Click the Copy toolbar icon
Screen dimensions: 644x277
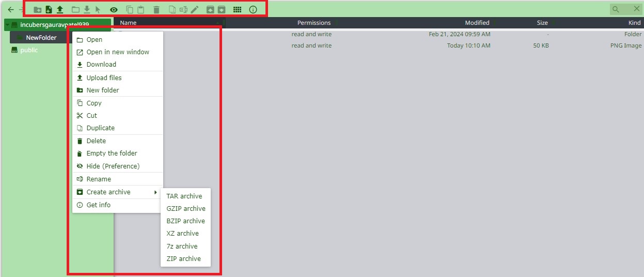130,9
